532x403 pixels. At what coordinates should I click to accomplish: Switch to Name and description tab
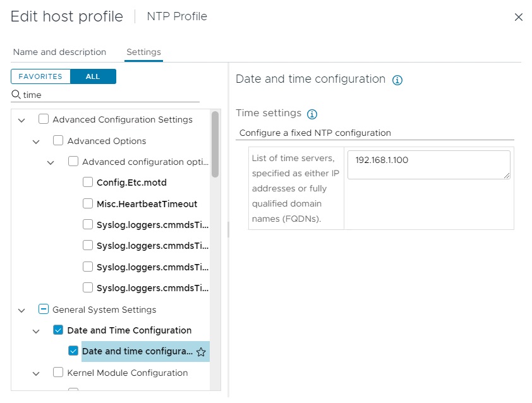point(59,52)
